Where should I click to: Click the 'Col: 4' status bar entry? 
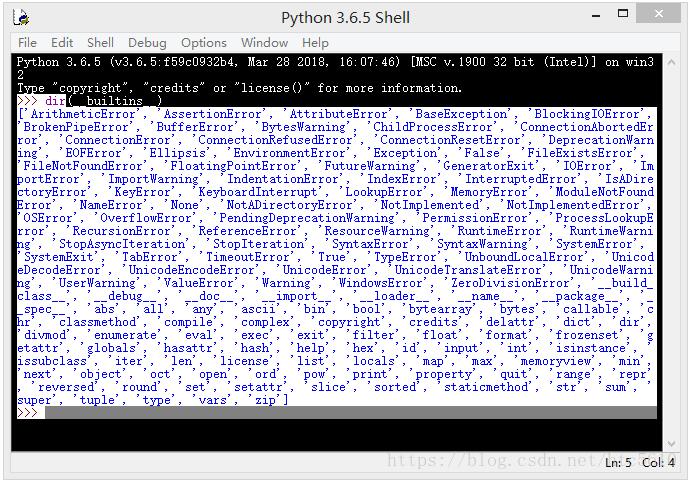[x=658, y=463]
